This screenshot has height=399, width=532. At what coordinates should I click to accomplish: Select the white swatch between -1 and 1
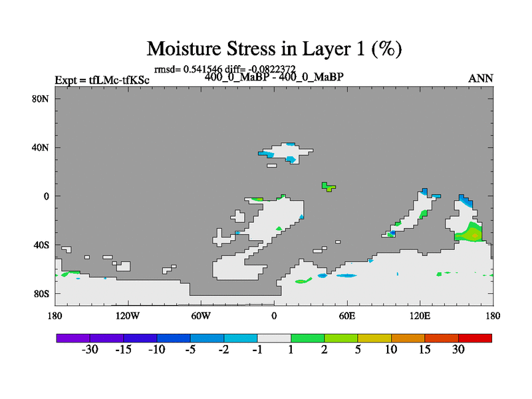coord(274,338)
